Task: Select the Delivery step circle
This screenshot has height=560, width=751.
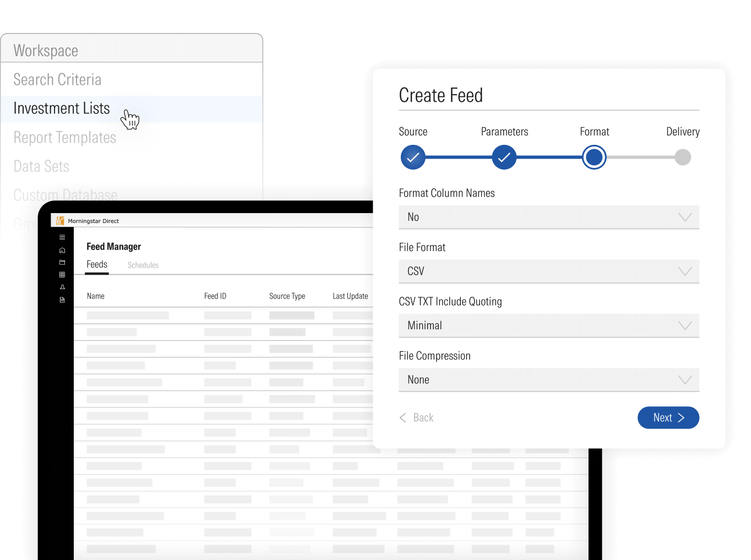Action: click(683, 157)
